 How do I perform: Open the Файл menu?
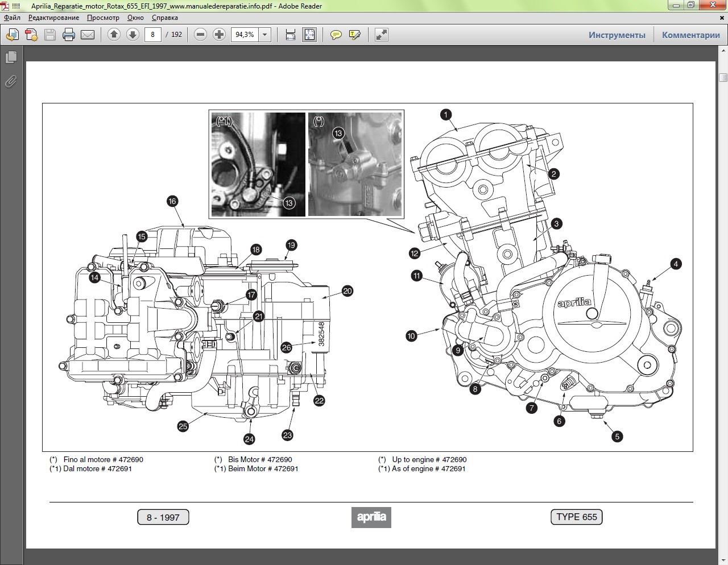[x=12, y=18]
